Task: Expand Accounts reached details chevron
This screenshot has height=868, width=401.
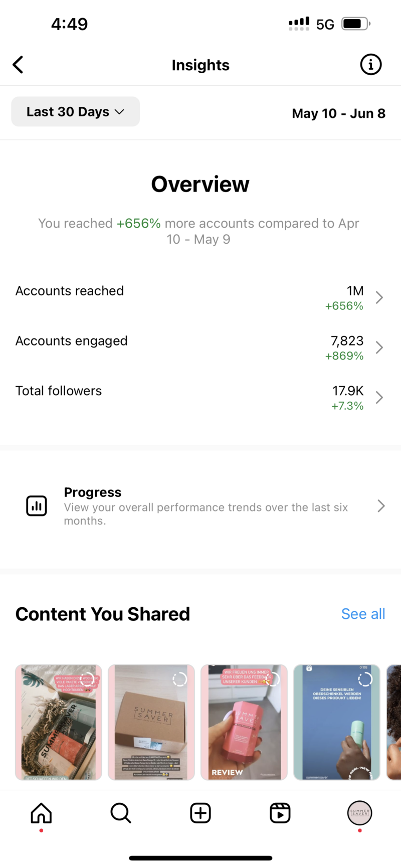Action: coord(379,297)
